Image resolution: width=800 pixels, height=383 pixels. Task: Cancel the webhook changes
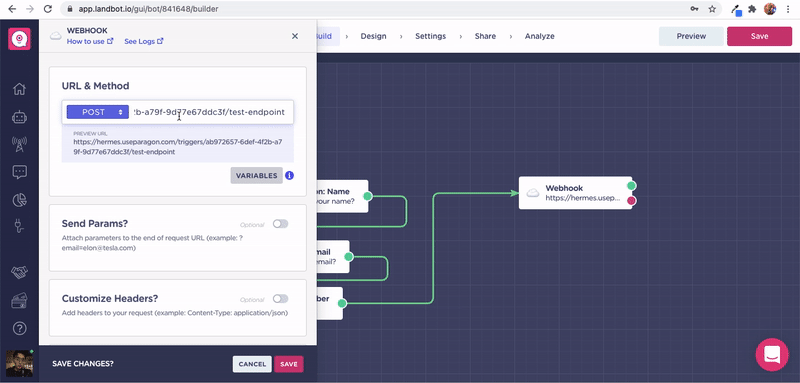click(x=252, y=364)
